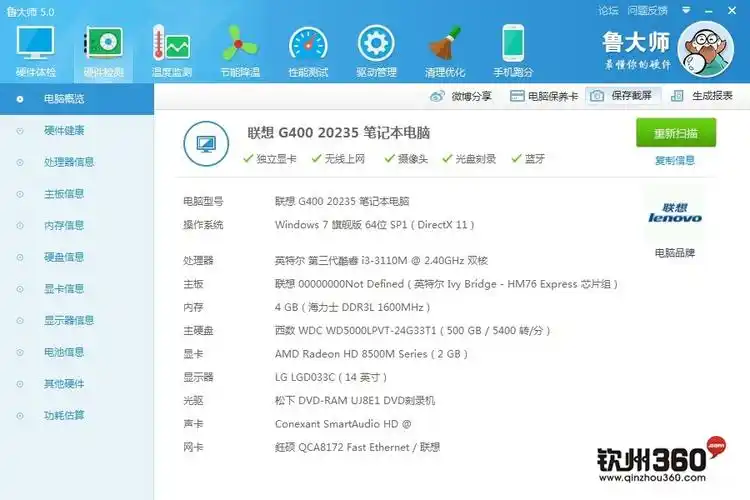Open 手机跑分 phone icon

(x=513, y=43)
